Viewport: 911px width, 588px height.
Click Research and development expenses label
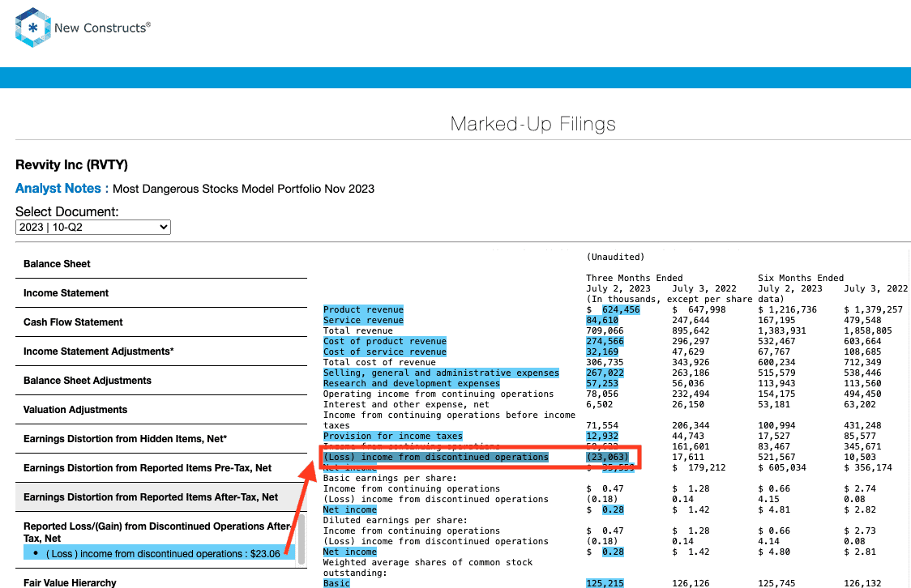point(412,384)
